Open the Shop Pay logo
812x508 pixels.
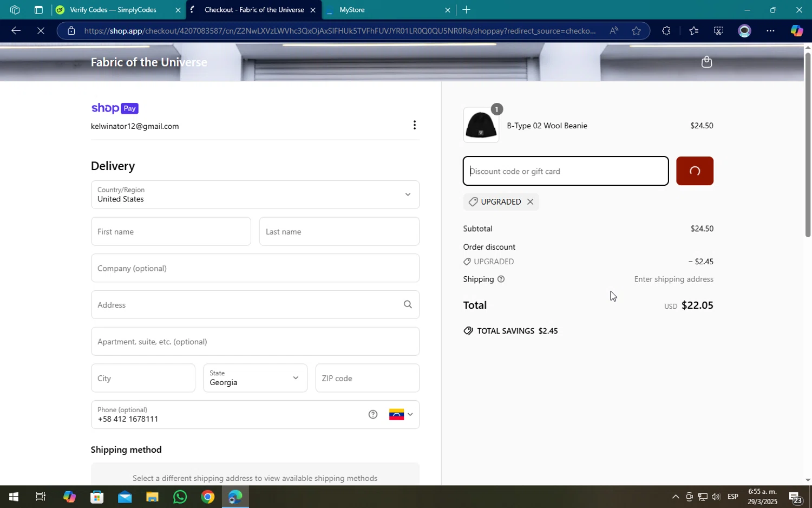tap(115, 108)
